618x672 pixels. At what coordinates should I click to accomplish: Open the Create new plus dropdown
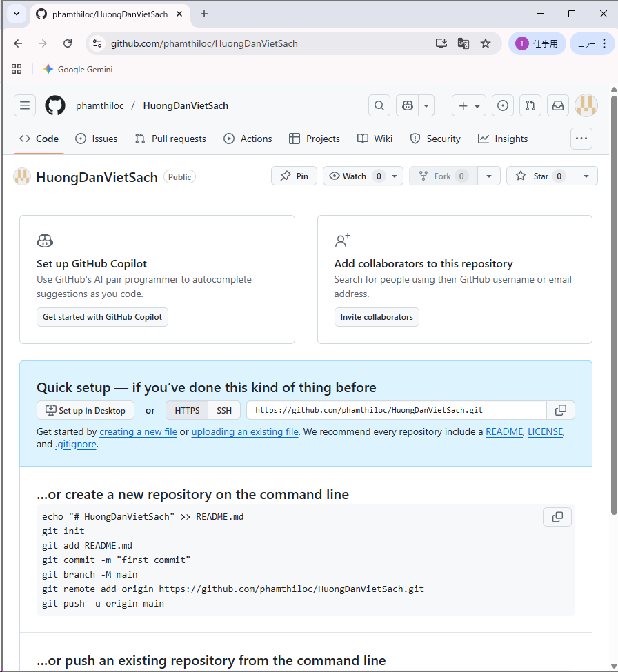pyautogui.click(x=469, y=105)
